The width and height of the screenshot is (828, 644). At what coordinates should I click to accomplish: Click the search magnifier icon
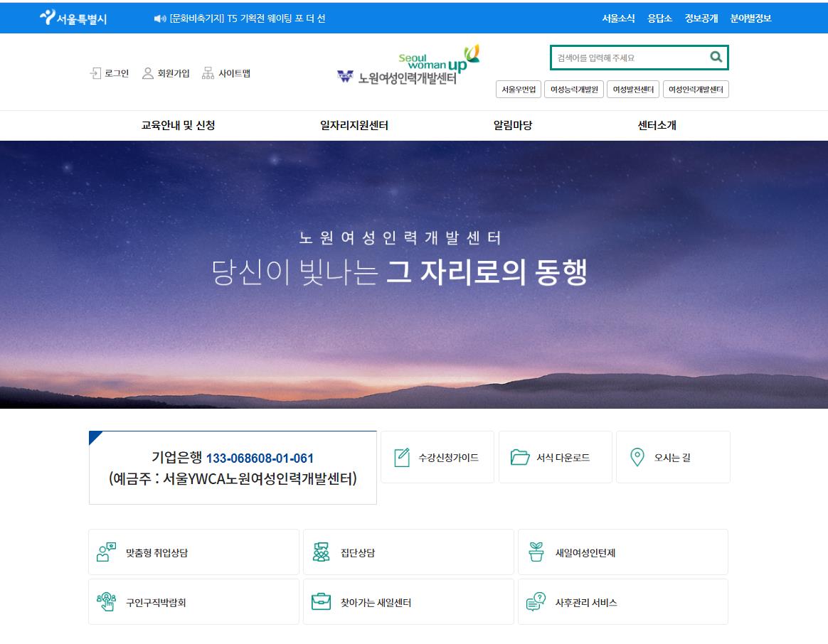click(716, 57)
